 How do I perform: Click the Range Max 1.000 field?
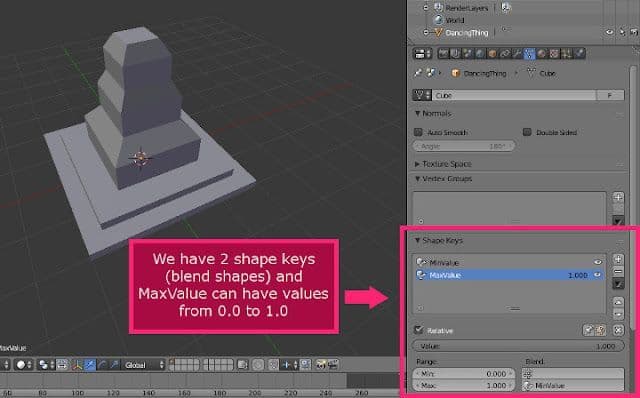click(464, 385)
